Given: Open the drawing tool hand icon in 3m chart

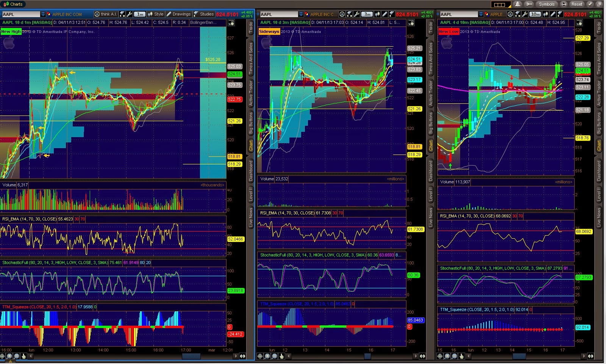Looking at the screenshot, I should click(x=411, y=23).
